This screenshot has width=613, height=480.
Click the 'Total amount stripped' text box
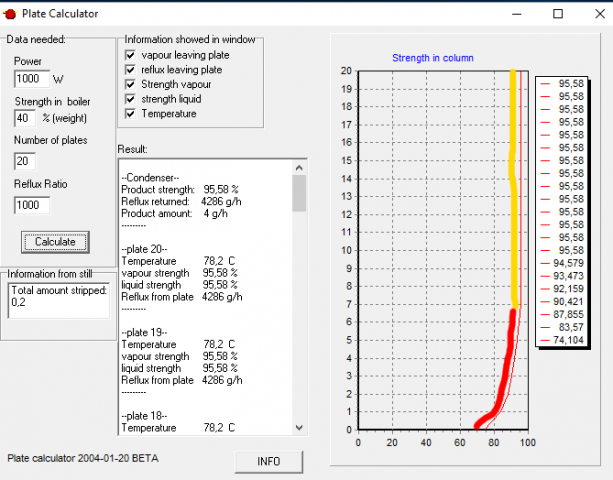coord(56,300)
